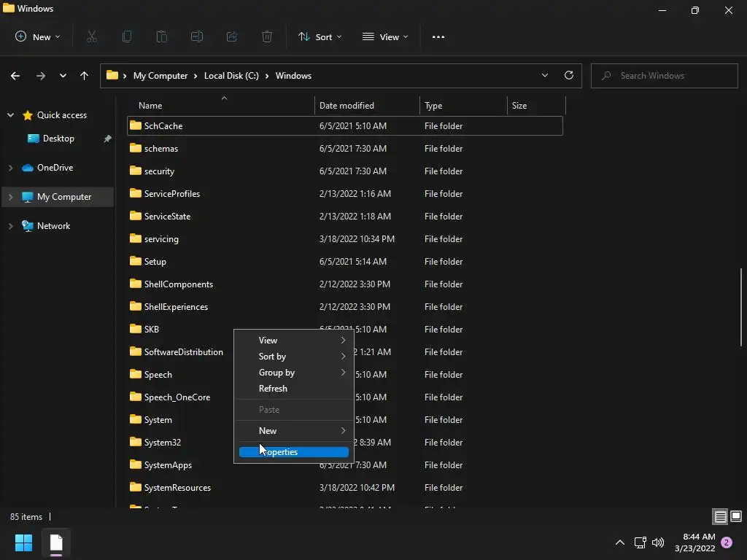This screenshot has height=560, width=747.
Task: Go up one level with up arrow
Action: 85,76
